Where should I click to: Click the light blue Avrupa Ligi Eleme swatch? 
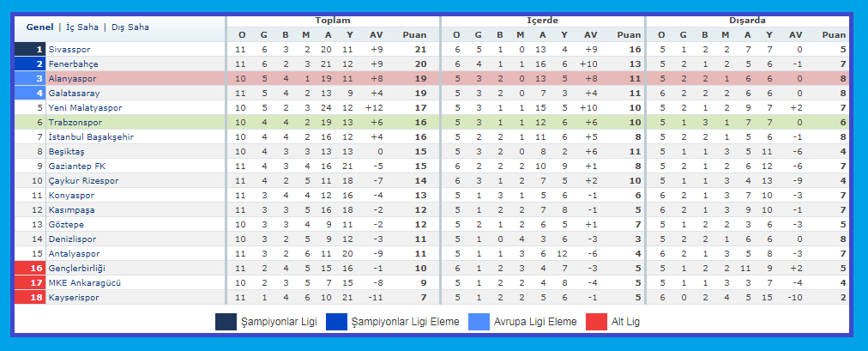479,322
